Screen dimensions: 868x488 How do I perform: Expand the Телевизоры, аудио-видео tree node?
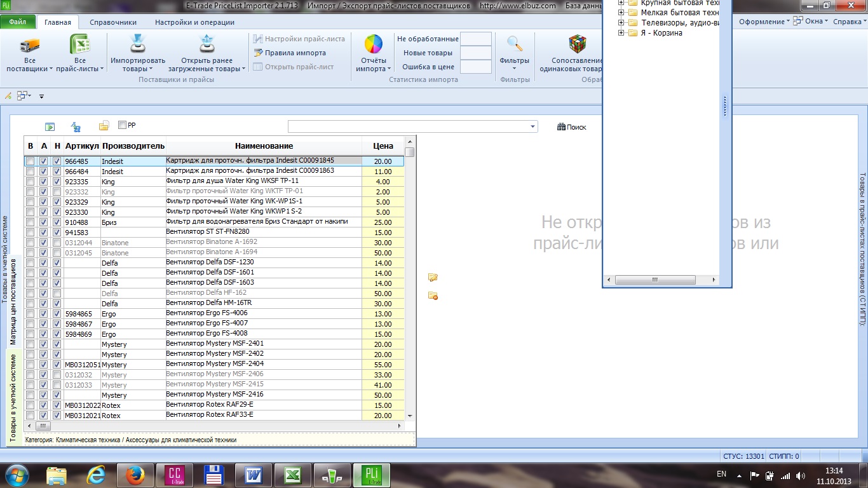(x=621, y=23)
